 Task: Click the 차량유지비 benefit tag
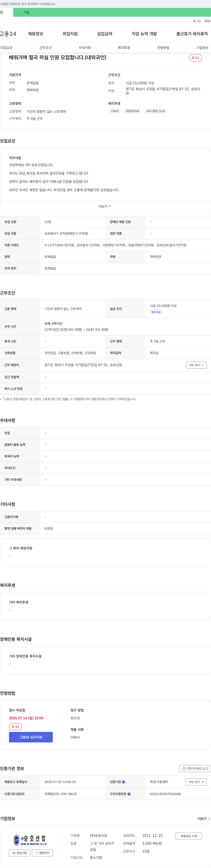point(132,111)
